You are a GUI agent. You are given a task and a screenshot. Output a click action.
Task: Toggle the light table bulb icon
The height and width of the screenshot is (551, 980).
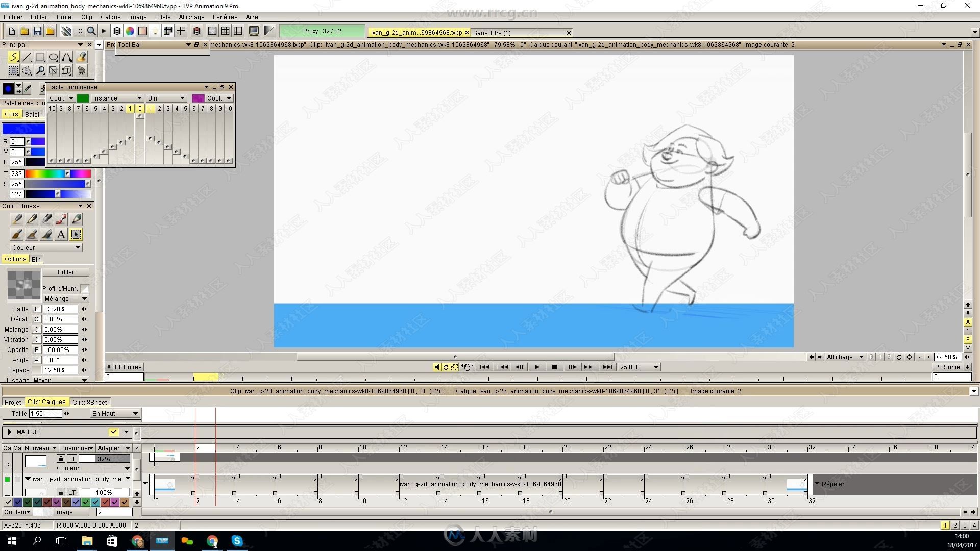point(155,31)
